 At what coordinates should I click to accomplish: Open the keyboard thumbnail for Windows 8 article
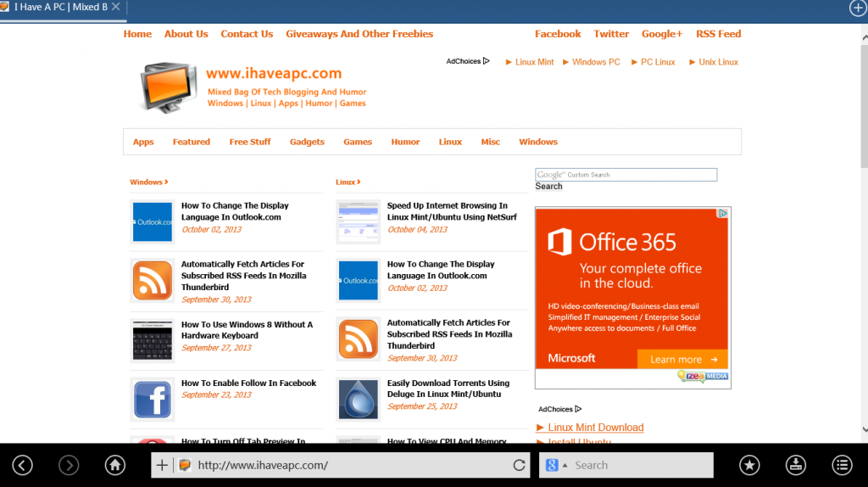[x=153, y=340]
